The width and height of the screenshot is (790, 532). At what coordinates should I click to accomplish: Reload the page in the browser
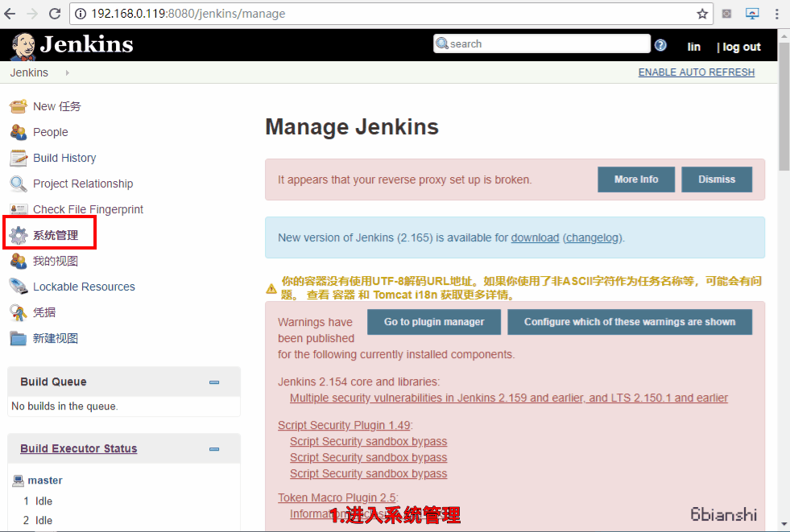tap(55, 14)
